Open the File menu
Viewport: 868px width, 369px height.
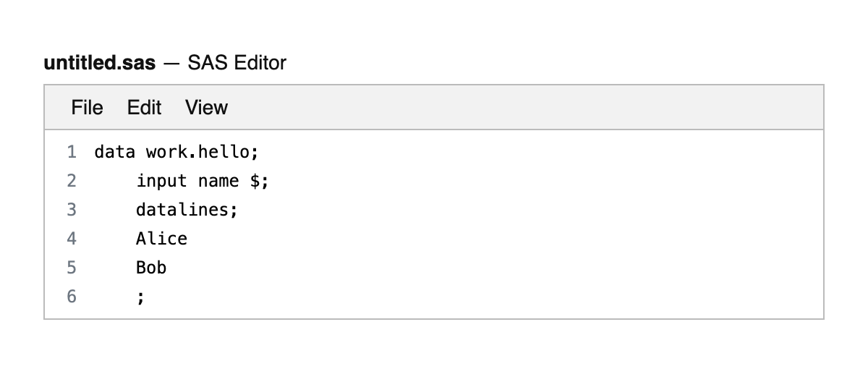(87, 108)
